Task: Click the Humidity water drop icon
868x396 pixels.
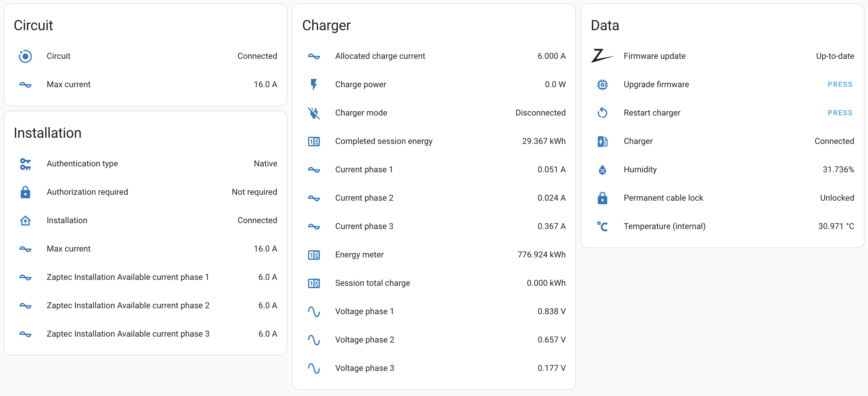Action: click(602, 170)
